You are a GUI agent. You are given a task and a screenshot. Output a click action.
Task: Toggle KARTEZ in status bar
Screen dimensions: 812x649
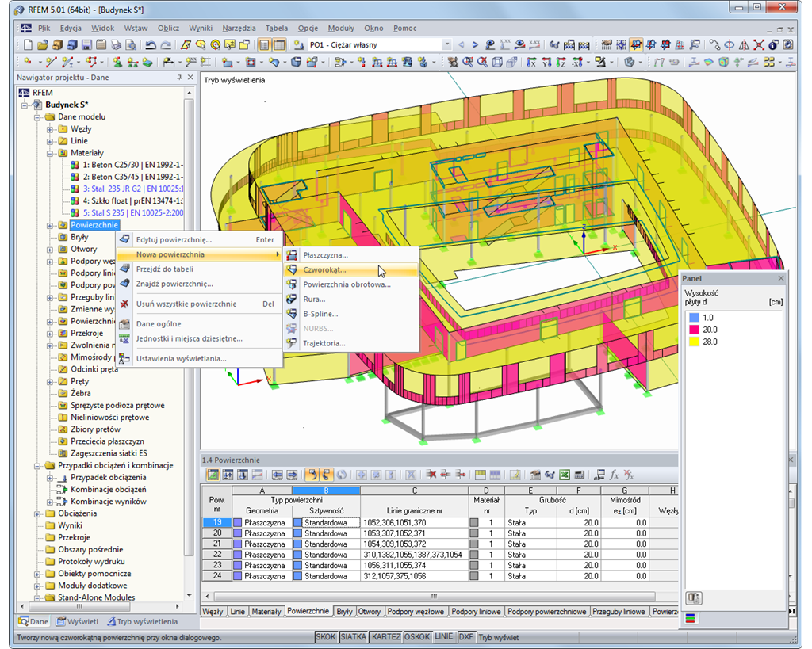pyautogui.click(x=386, y=636)
